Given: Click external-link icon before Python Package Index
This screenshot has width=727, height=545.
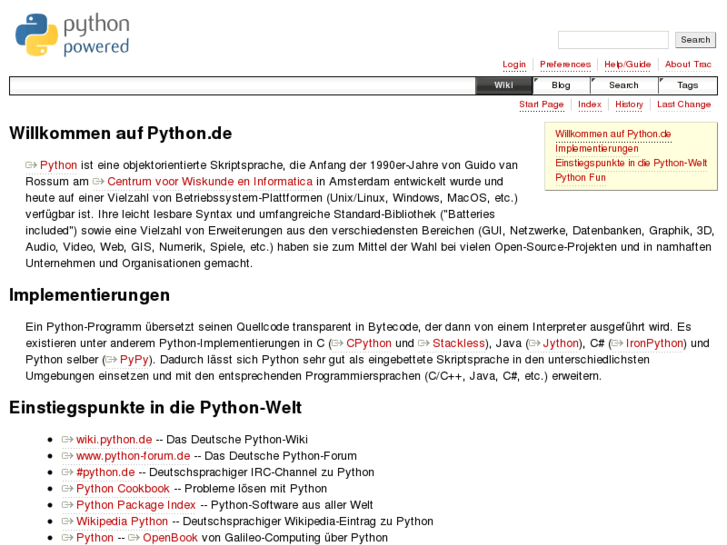Looking at the screenshot, I should coord(68,505).
